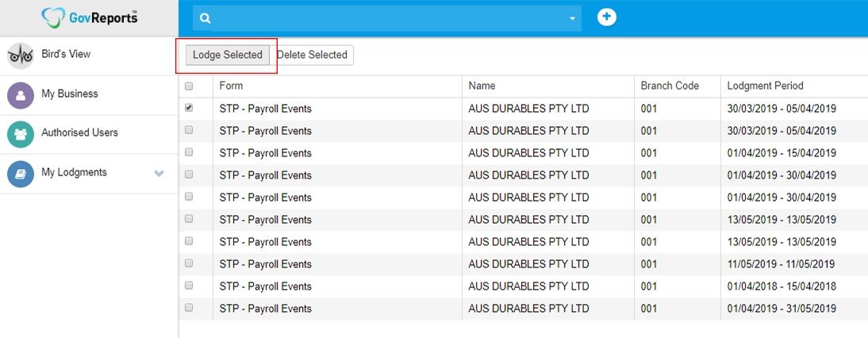Click the GovReports logo
The image size is (868, 338).
(89, 17)
